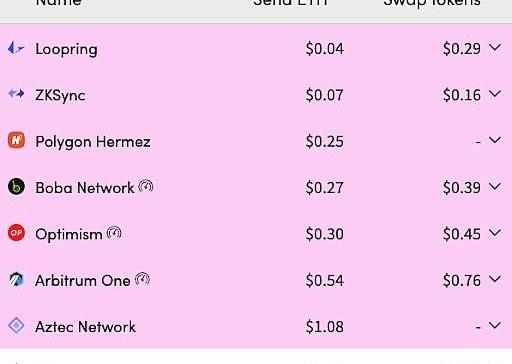Expand the Boba Network row details
Viewport: 512px width, 364px height.
pyautogui.click(x=495, y=187)
